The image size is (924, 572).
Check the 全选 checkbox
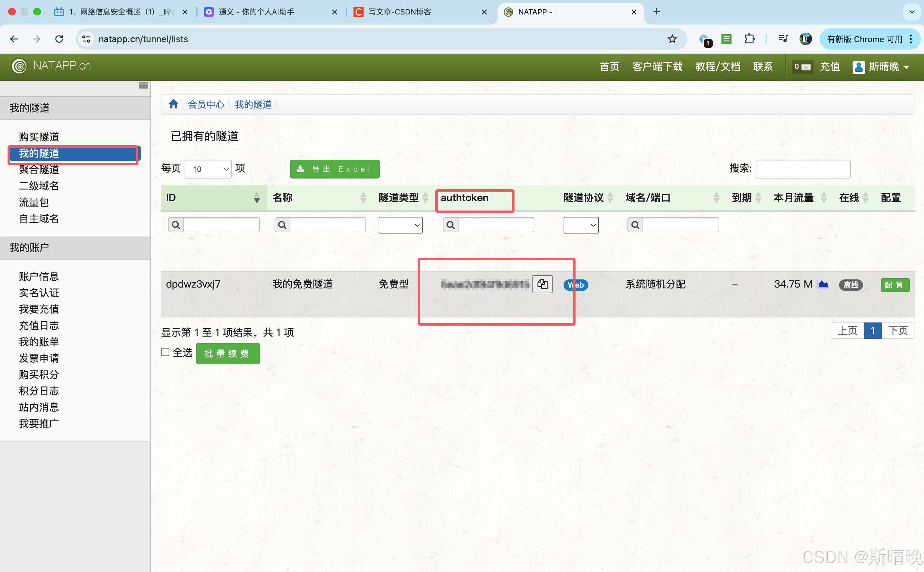tap(165, 352)
